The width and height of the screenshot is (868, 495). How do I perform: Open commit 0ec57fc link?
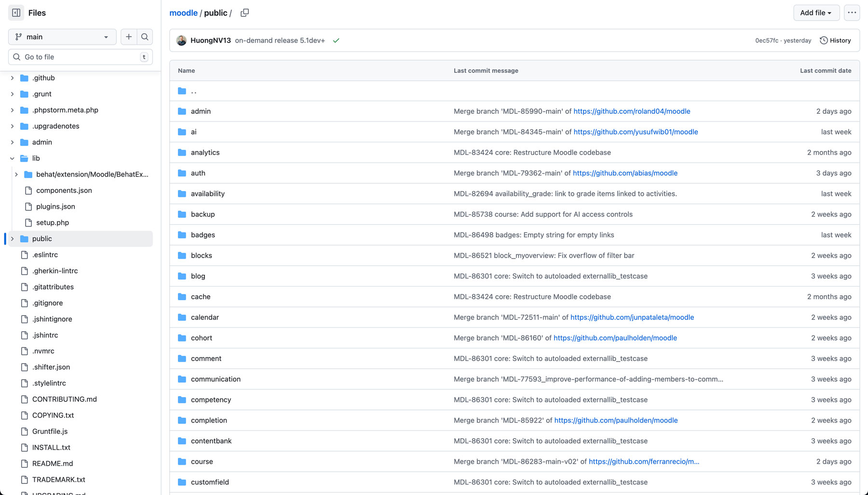pyautogui.click(x=766, y=41)
